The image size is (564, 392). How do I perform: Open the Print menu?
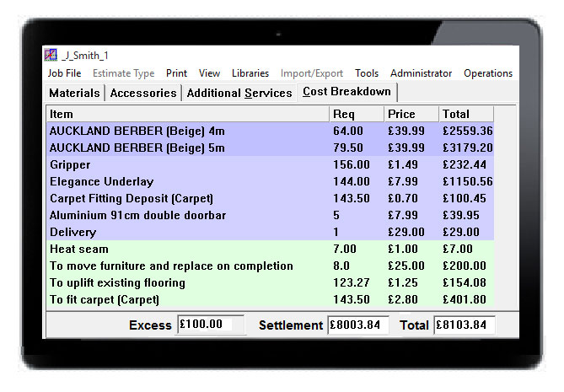[176, 73]
